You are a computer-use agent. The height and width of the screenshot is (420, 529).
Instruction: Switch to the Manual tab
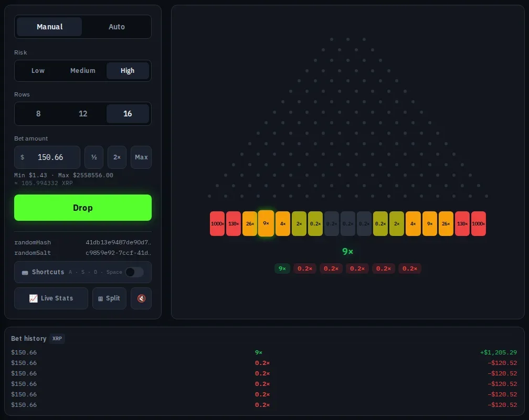click(49, 27)
